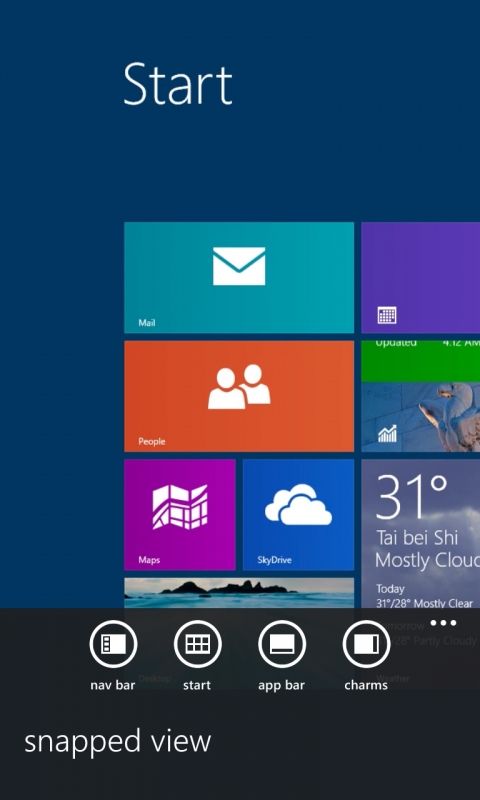Open the Mail tile
The height and width of the screenshot is (800, 480).
[239, 278]
